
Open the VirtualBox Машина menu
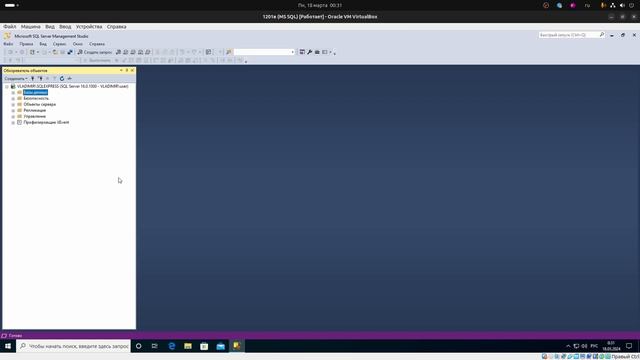pyautogui.click(x=31, y=27)
